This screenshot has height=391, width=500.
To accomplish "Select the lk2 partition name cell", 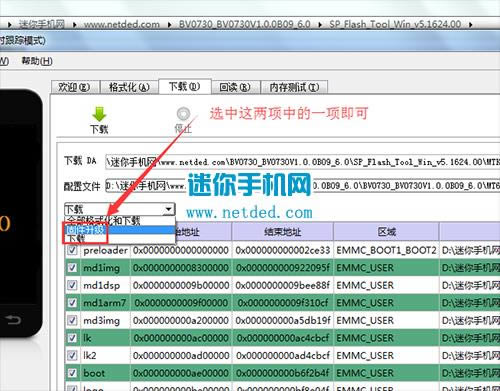I will [105, 355].
